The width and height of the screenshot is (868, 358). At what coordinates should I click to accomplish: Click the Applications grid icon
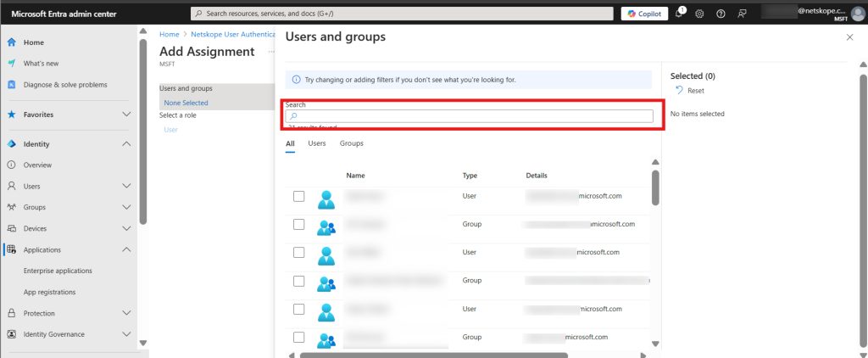(12, 249)
